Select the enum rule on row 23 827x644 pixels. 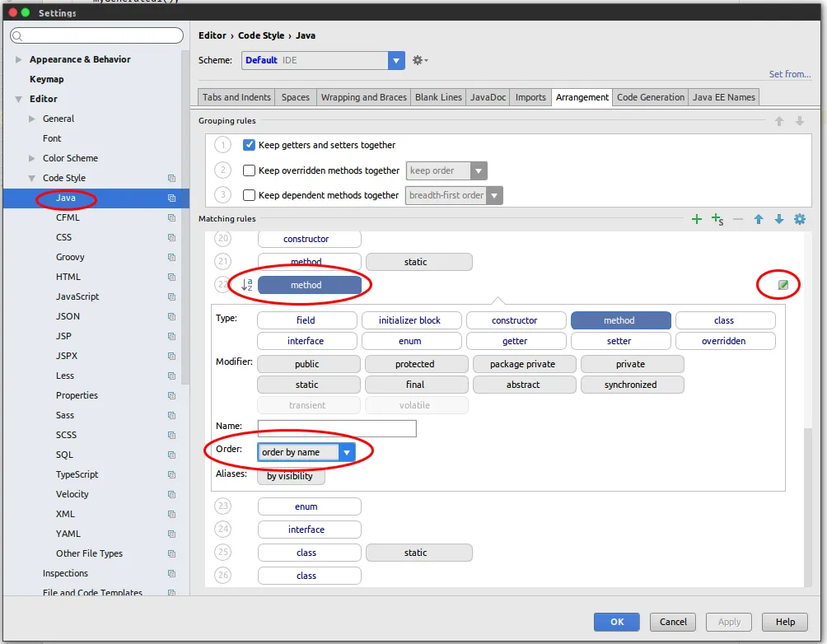(x=310, y=506)
